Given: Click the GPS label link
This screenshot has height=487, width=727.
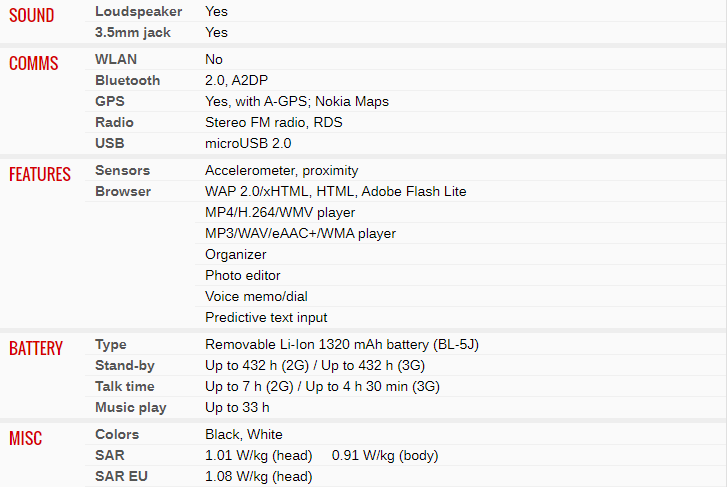Looking at the screenshot, I should [x=109, y=101].
